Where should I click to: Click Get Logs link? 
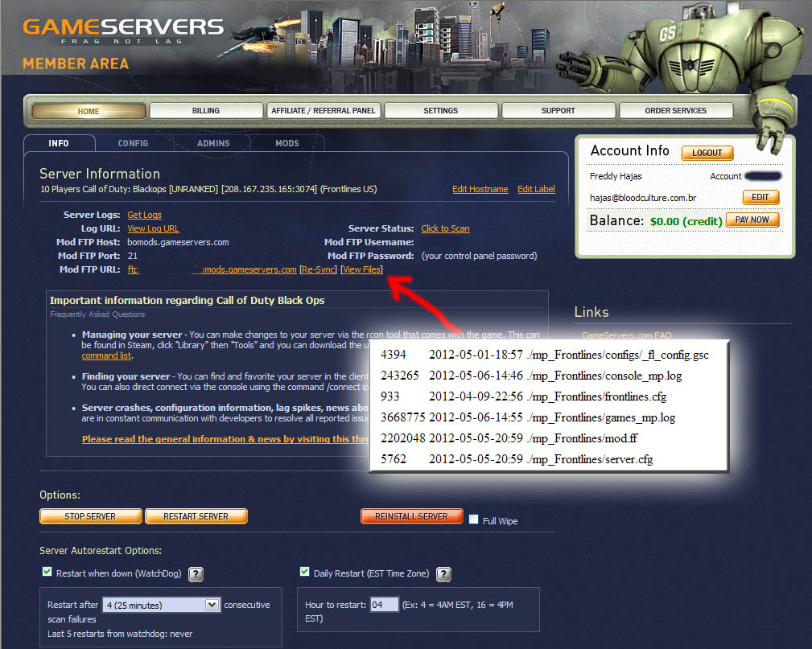pyautogui.click(x=145, y=215)
